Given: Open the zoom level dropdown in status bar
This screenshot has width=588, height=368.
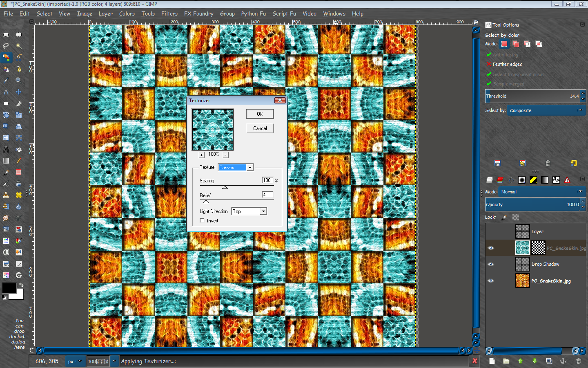Looking at the screenshot, I should [114, 361].
